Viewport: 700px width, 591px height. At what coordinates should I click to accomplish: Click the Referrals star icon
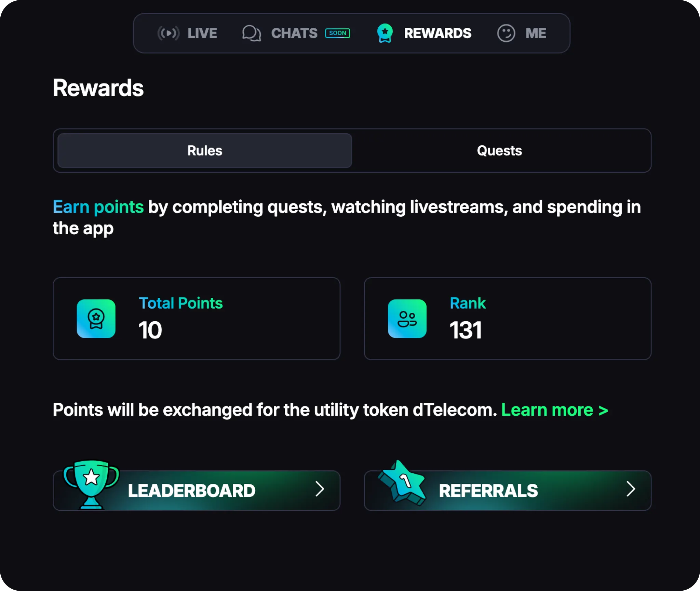pos(403,483)
